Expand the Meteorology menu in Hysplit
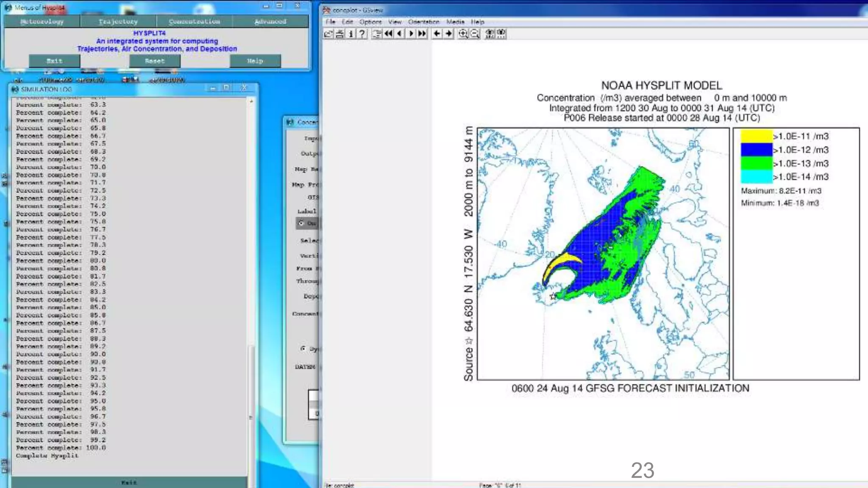Viewport: 868px width, 488px height. pyautogui.click(x=42, y=21)
